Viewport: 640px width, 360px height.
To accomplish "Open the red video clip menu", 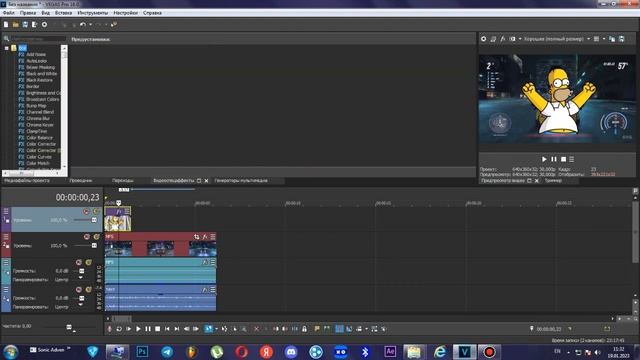I will coord(213,237).
